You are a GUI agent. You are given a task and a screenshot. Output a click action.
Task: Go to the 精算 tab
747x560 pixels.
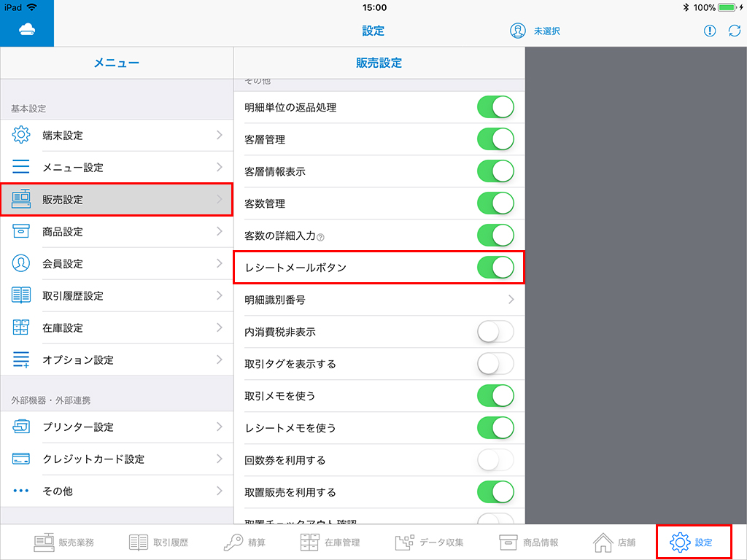point(245,542)
